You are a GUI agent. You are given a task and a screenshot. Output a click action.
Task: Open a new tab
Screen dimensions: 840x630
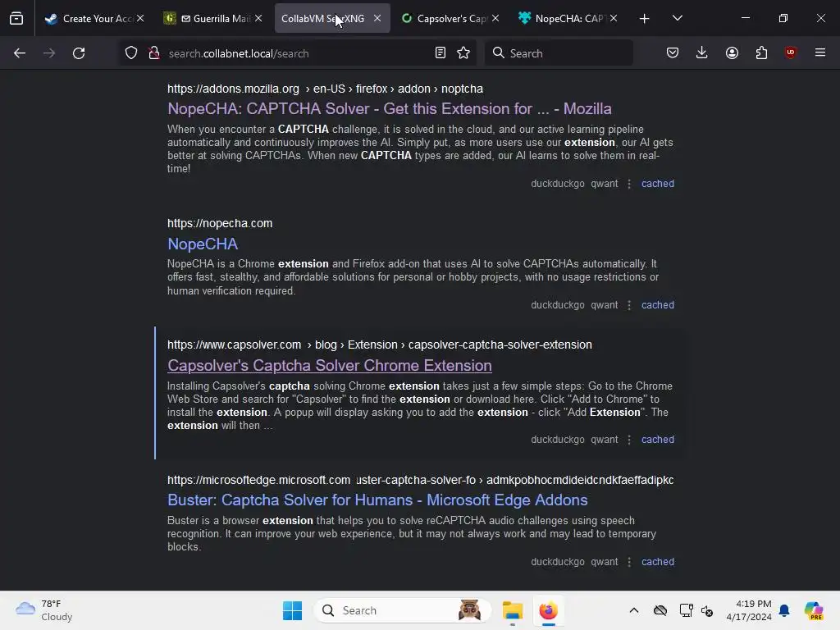(645, 19)
